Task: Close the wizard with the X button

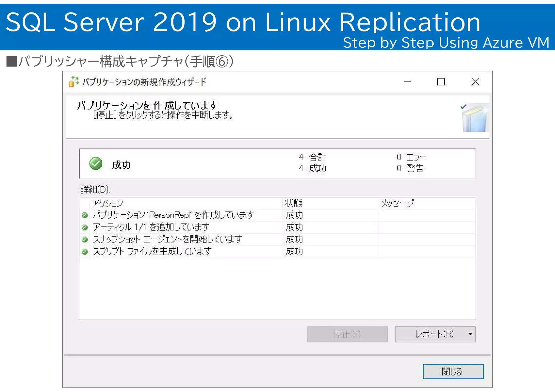Action: point(475,82)
